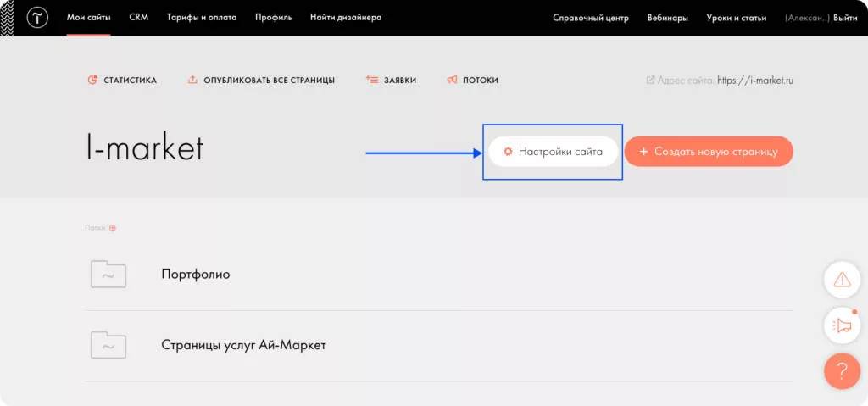Screen dimensions: 868x406
Task: Open Страницы услуг Ай-Маркет folder
Action: pyautogui.click(x=243, y=345)
